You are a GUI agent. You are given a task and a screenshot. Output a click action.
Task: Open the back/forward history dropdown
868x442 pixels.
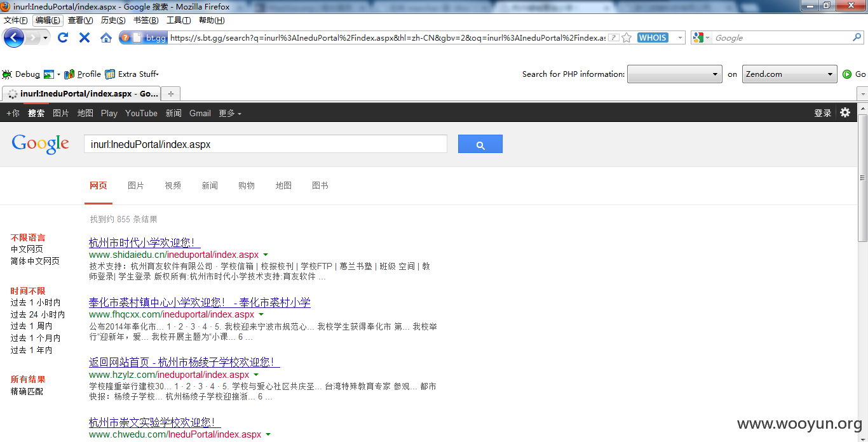coord(45,37)
